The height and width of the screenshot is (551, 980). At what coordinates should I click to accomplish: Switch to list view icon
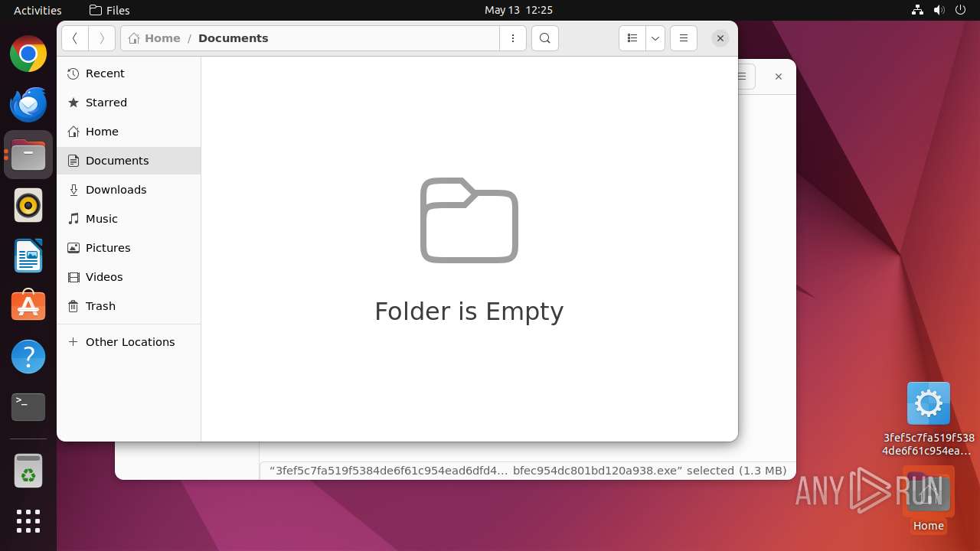point(632,38)
